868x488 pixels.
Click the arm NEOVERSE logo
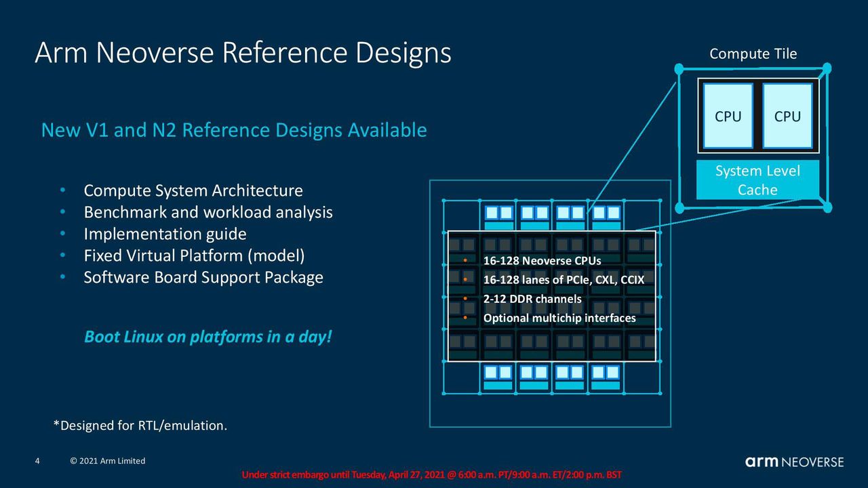tap(795, 462)
